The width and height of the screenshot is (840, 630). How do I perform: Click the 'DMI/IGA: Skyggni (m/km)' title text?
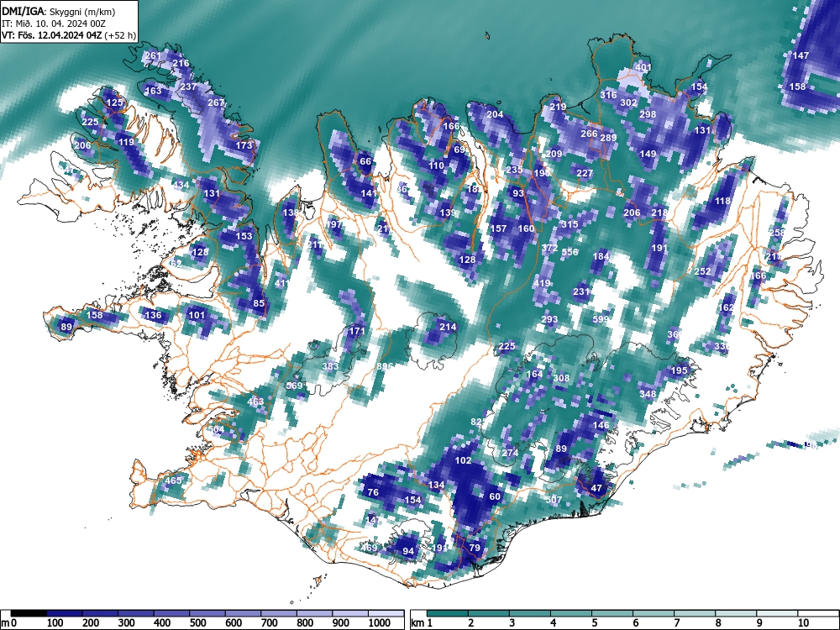coord(58,12)
